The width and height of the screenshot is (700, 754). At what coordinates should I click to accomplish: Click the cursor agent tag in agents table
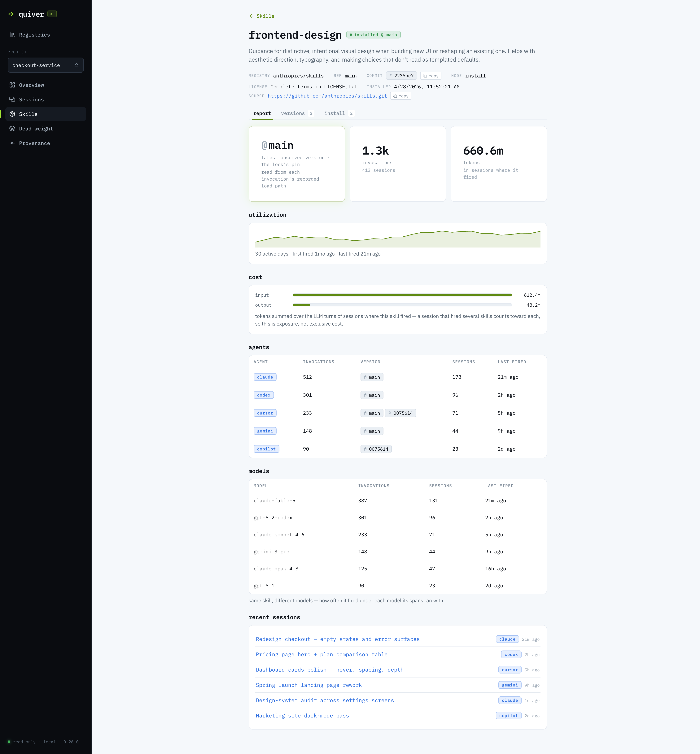point(265,413)
